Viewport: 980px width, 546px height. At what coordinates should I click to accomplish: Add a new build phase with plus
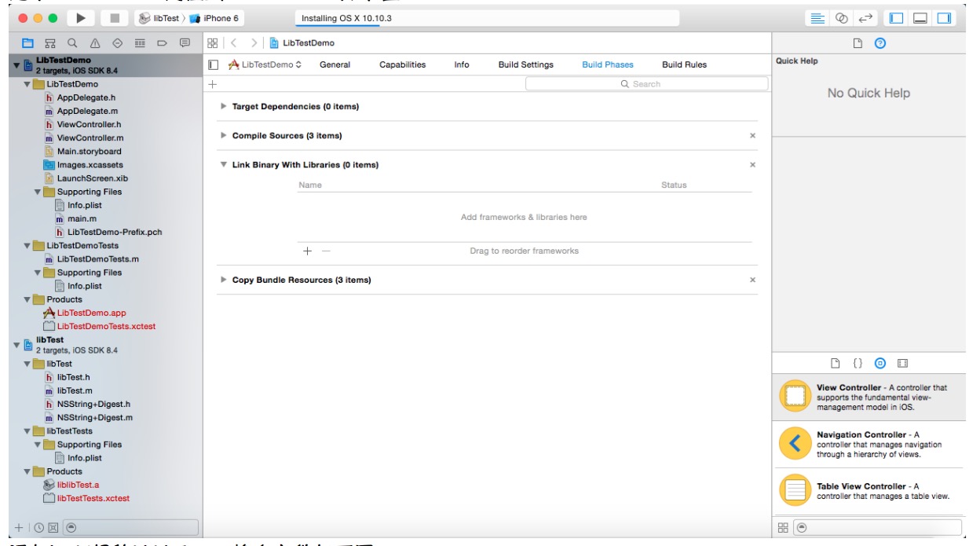(x=212, y=83)
